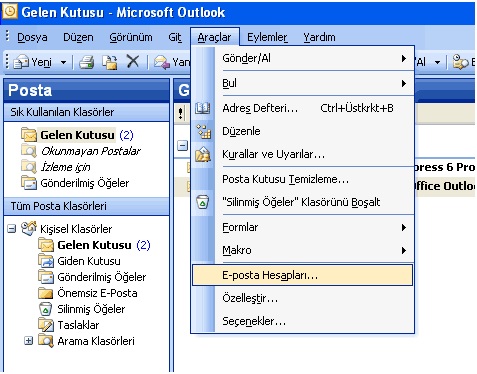Click the Print toolbar icon
This screenshot has height=374, width=477.
click(x=86, y=62)
